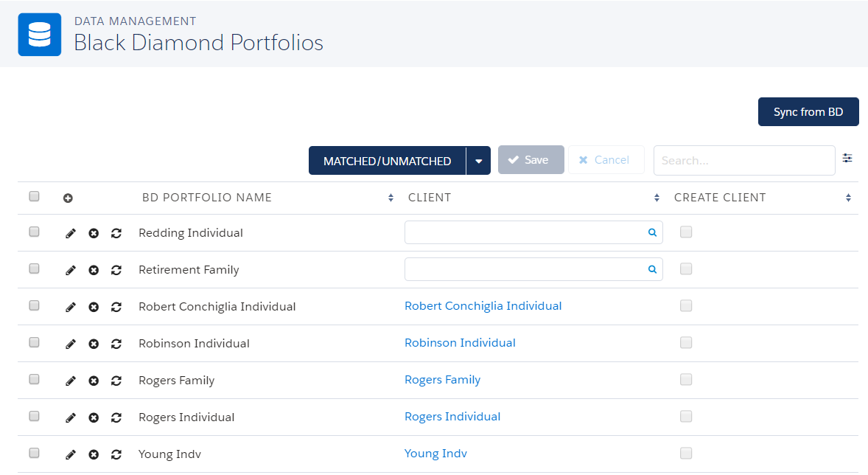
Task: Enable Create Client for Retirement Family
Action: (x=686, y=268)
